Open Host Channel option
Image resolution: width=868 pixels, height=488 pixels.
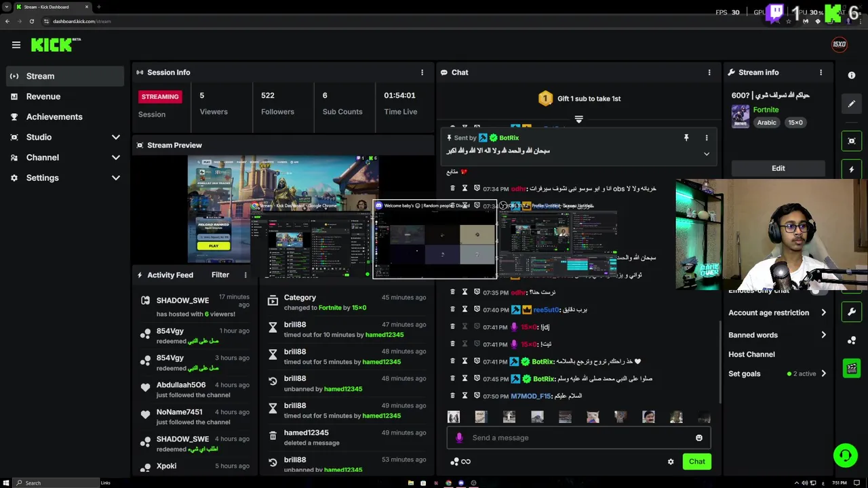click(751, 354)
